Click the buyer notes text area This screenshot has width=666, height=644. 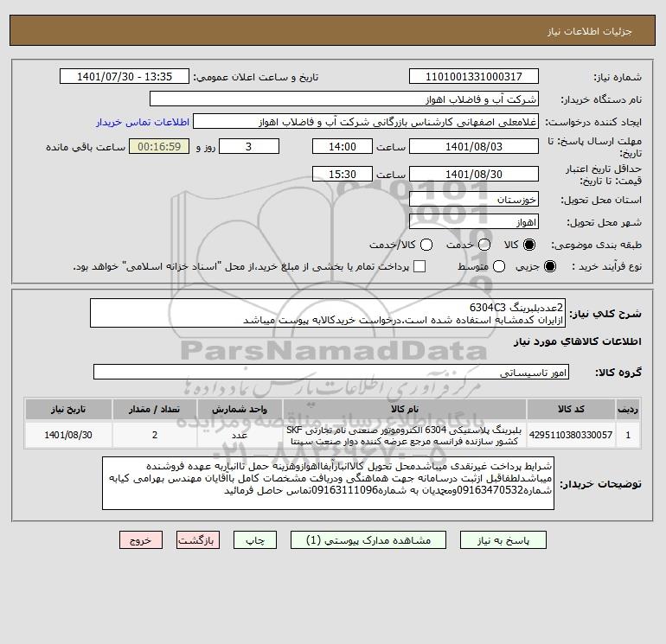pos(329,484)
